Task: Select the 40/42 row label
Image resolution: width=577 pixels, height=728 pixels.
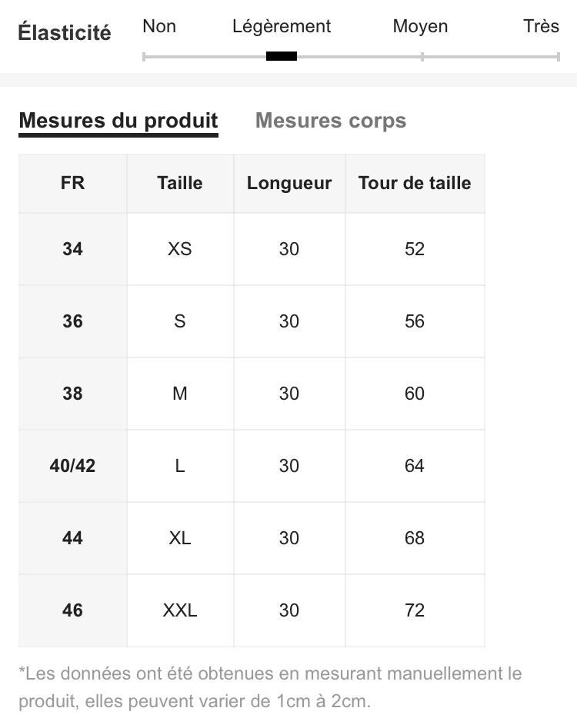Action: pos(73,466)
